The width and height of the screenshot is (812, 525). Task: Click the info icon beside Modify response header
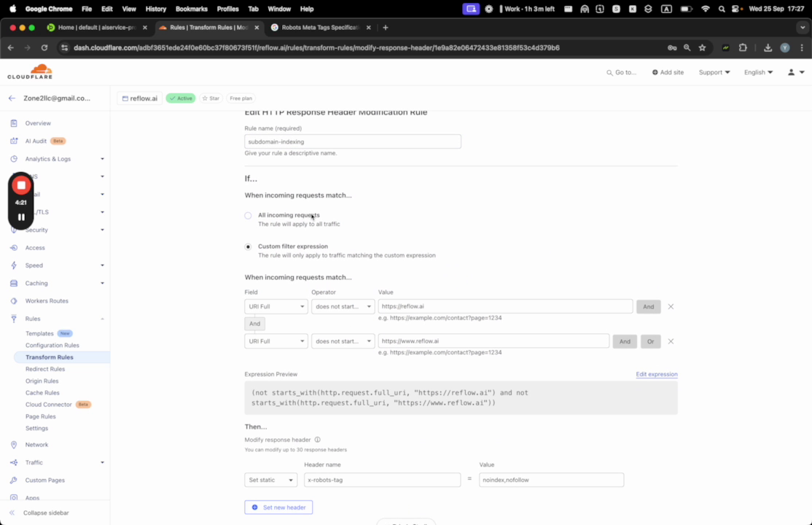tap(318, 440)
